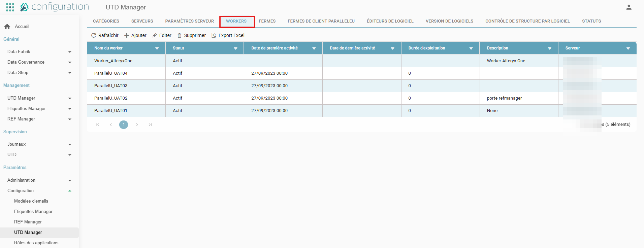Open filter on Date de dernière activité column
This screenshot has height=248, width=644.
pos(392,48)
